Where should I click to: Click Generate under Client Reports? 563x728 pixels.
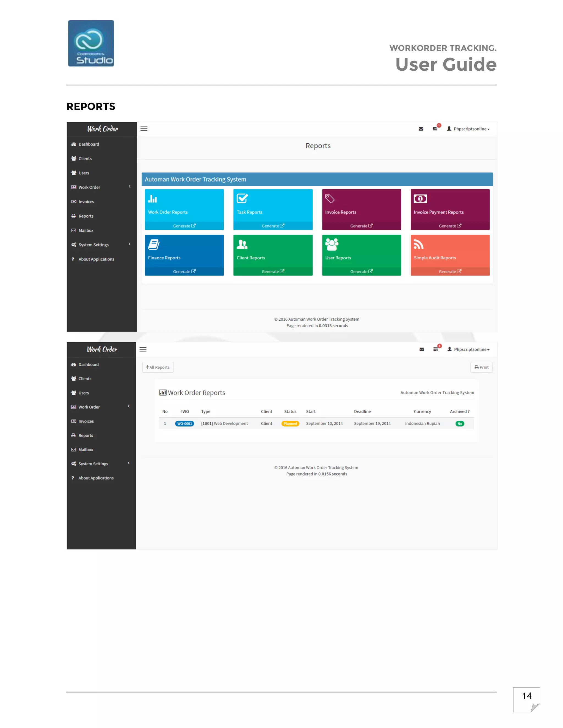click(x=273, y=272)
